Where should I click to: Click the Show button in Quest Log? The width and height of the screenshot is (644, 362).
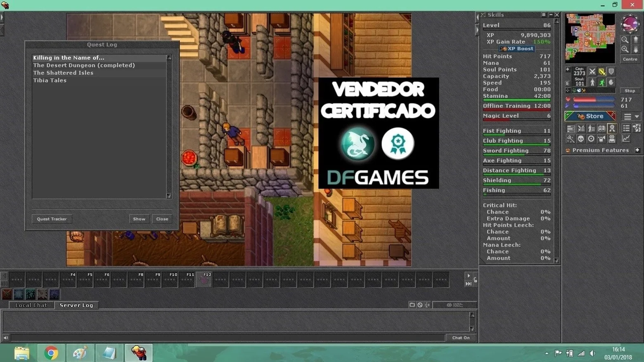click(x=139, y=219)
